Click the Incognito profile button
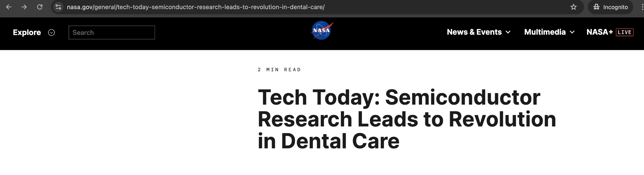The height and width of the screenshot is (175, 644). point(610,7)
